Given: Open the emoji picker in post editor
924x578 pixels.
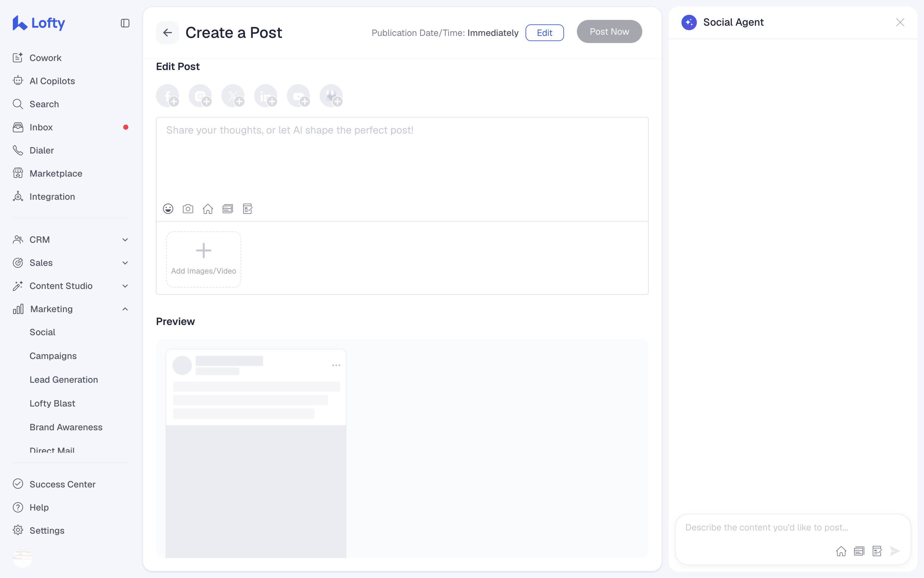Looking at the screenshot, I should click(168, 209).
